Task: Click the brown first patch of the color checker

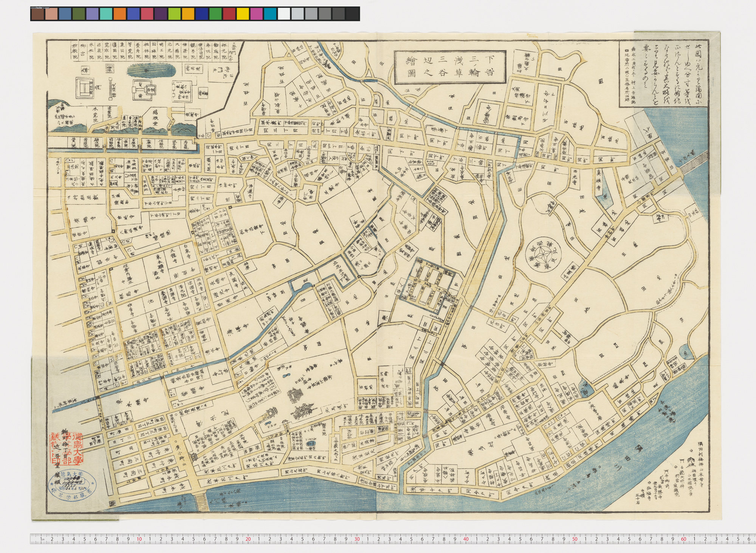Action: pos(37,14)
